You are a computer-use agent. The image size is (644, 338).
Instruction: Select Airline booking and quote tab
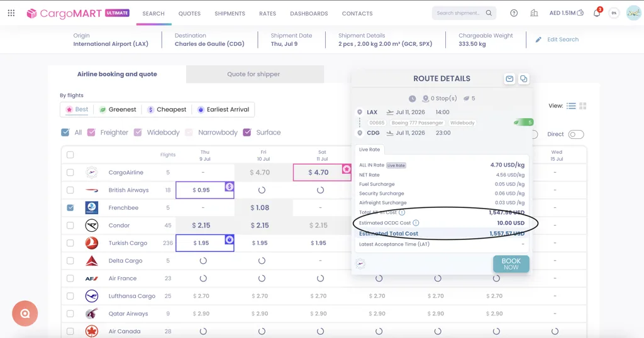point(117,74)
